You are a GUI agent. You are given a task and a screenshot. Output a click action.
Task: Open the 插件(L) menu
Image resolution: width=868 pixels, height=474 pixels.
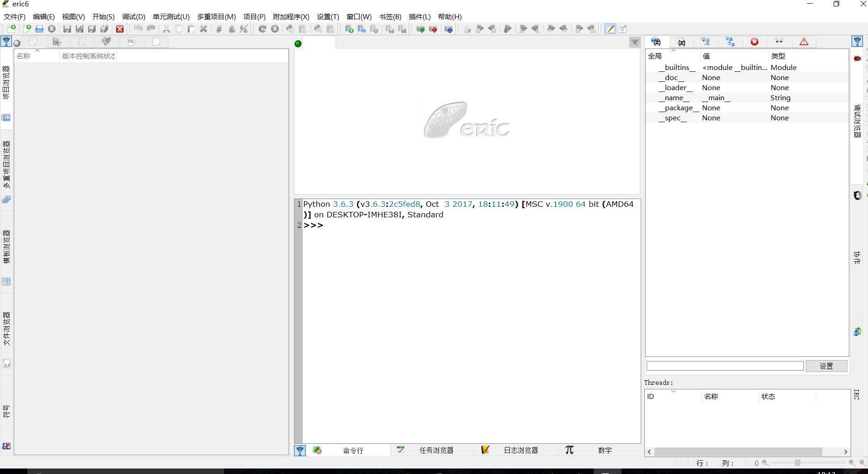[419, 17]
